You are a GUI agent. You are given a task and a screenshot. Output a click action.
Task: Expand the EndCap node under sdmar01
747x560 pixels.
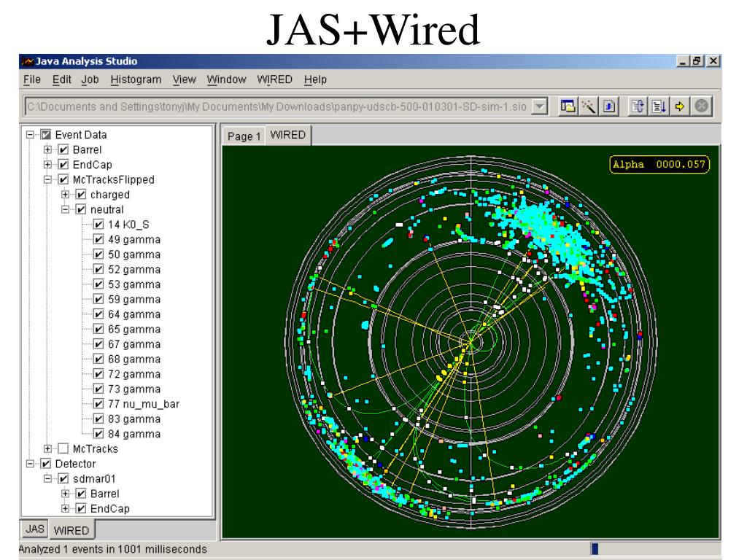coord(65,508)
